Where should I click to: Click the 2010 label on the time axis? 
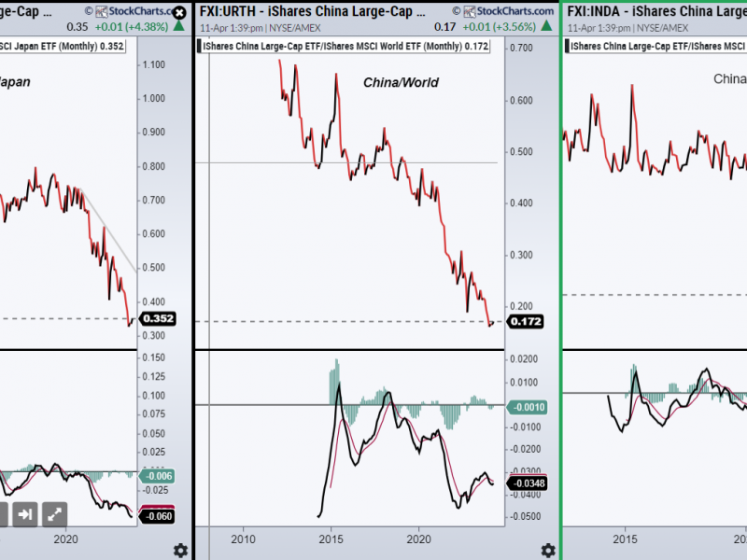click(243, 539)
